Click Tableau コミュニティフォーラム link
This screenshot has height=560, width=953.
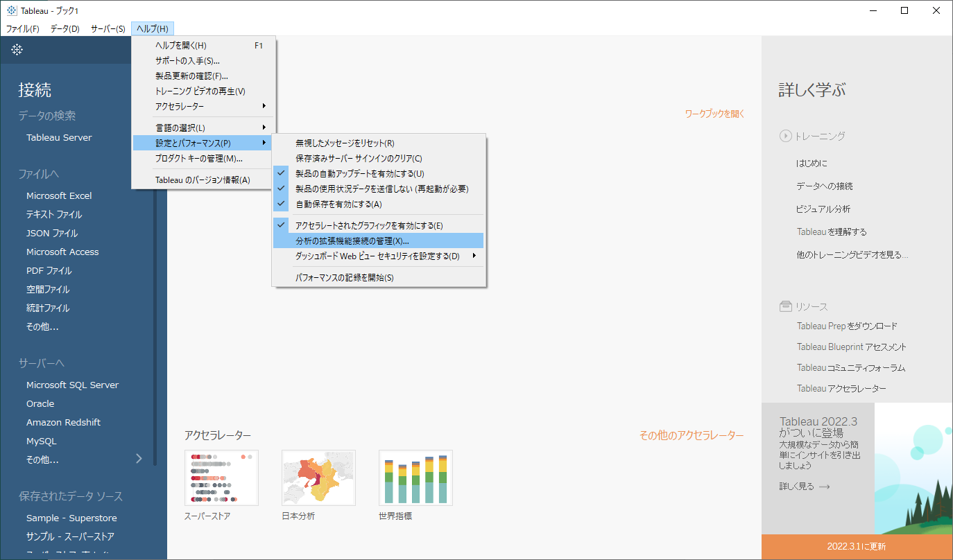[851, 367]
